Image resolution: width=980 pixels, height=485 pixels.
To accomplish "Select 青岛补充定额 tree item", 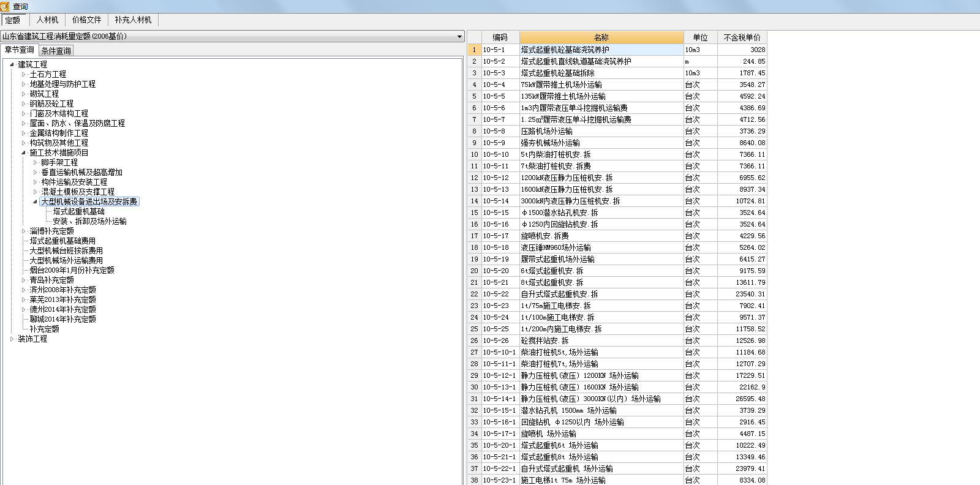I will (x=51, y=280).
